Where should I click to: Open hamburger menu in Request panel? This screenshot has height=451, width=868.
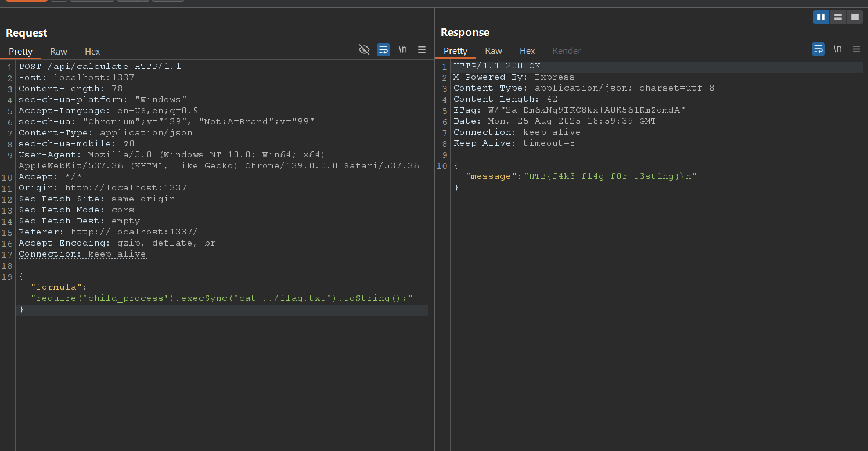pos(422,50)
